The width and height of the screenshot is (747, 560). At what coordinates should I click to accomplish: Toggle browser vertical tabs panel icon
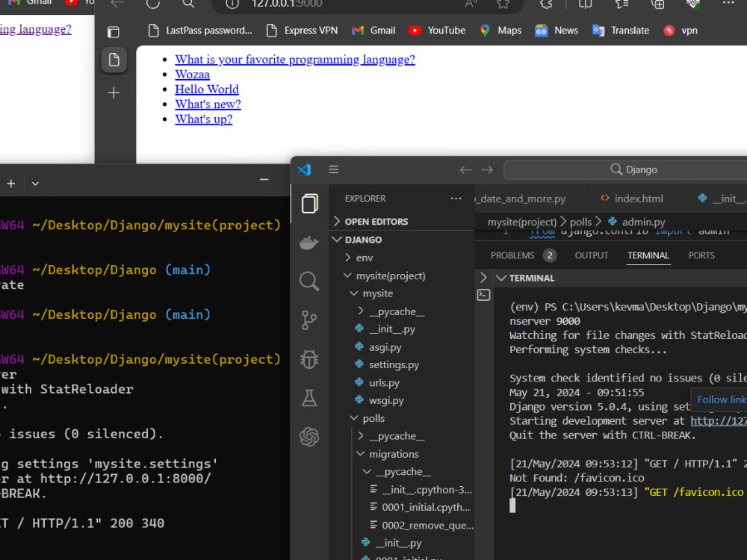(x=114, y=32)
